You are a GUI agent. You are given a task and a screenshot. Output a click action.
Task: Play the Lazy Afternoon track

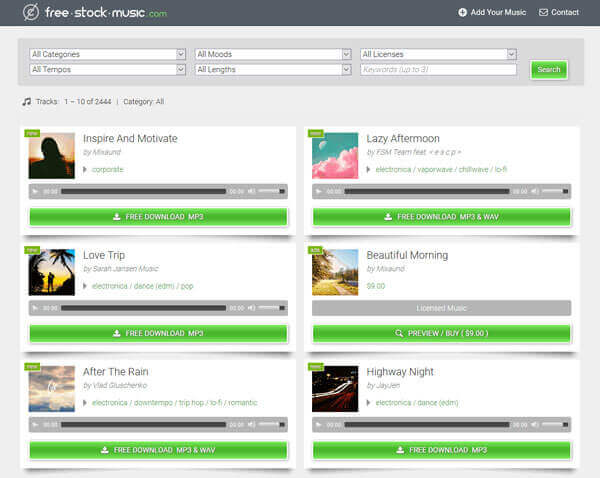tap(319, 191)
